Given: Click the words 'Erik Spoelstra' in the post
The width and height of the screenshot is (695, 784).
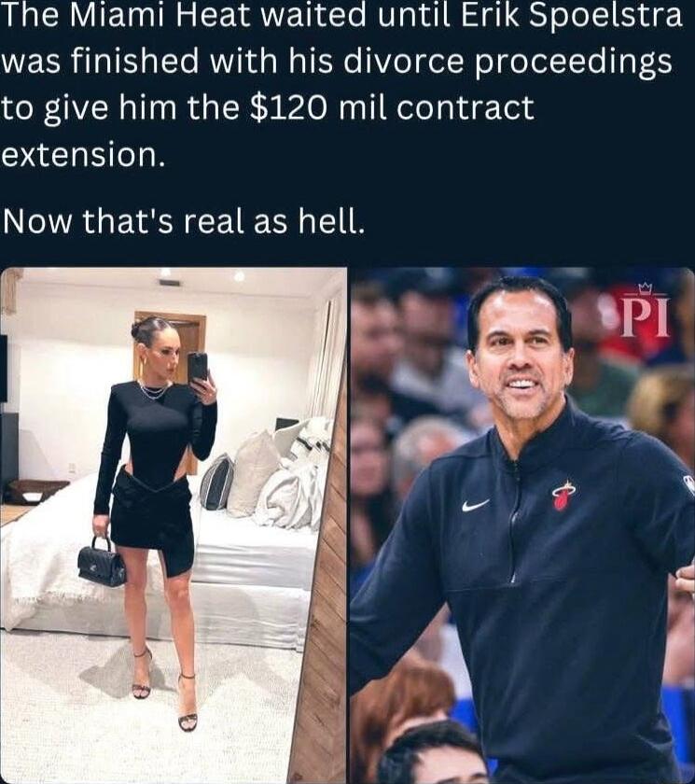Looking at the screenshot, I should click(x=571, y=16).
